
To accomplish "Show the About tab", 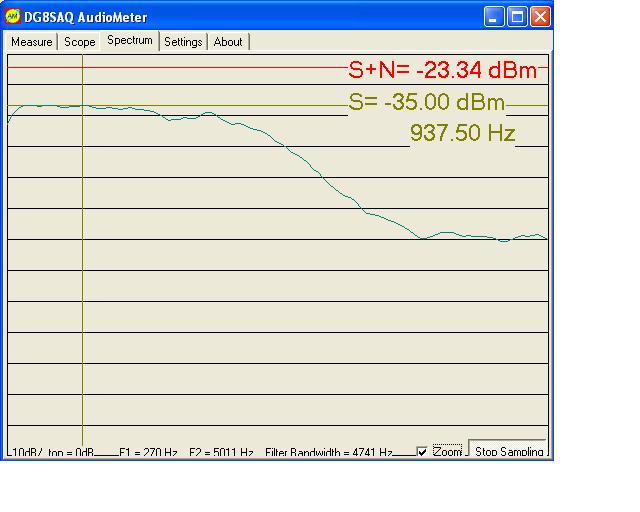I will (x=228, y=42).
